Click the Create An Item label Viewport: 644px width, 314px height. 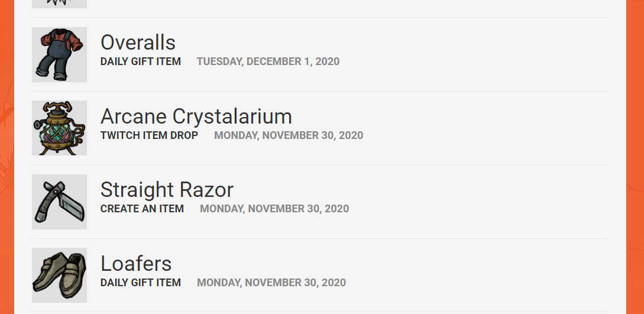(142, 209)
